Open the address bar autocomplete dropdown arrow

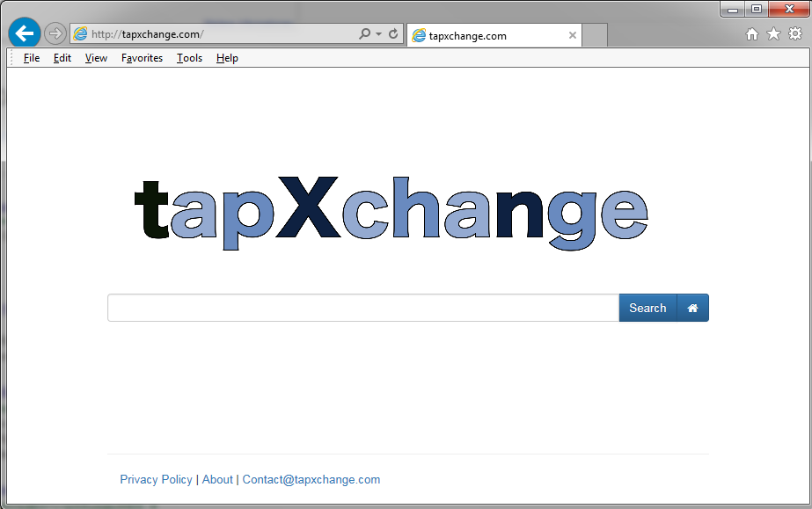tap(379, 34)
